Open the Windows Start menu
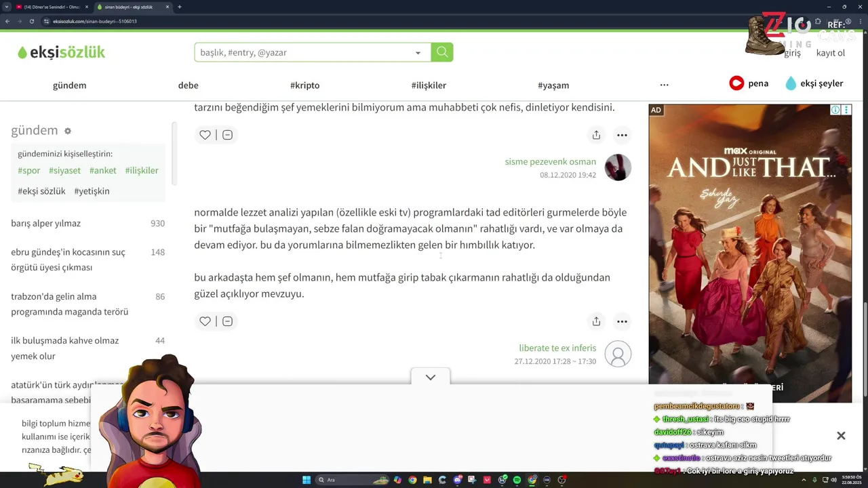The image size is (868, 488). (x=307, y=480)
